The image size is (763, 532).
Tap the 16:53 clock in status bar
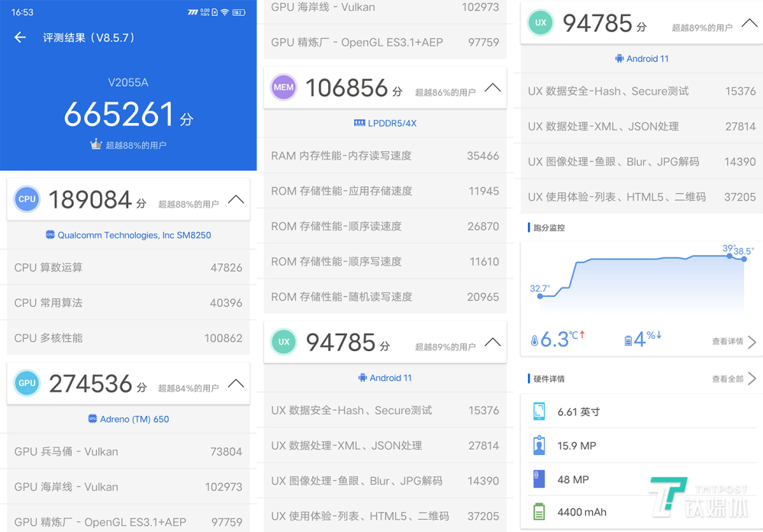[x=22, y=12]
